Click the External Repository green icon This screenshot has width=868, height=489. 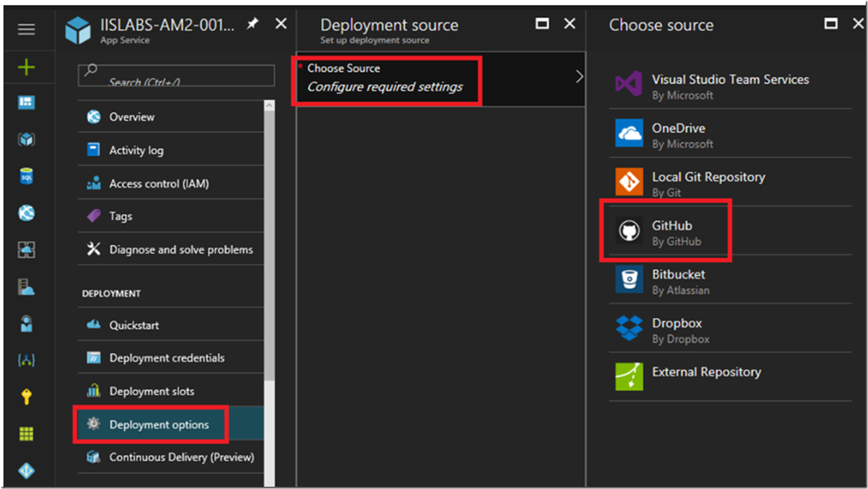(629, 376)
